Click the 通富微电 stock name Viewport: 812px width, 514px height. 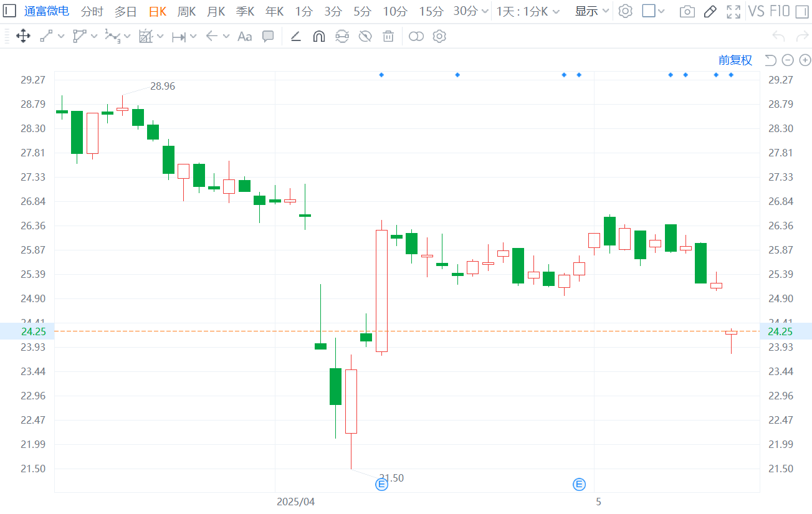pyautogui.click(x=47, y=11)
